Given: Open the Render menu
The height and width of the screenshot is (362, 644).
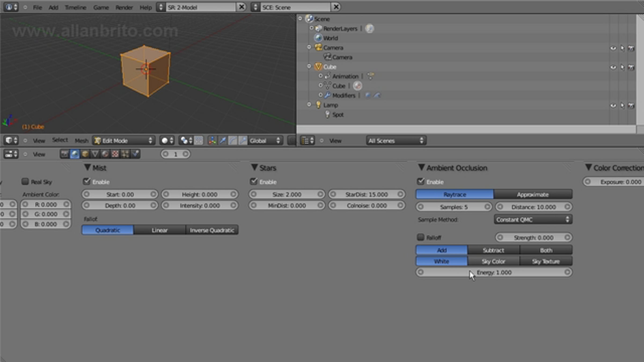Looking at the screenshot, I should click(x=124, y=7).
